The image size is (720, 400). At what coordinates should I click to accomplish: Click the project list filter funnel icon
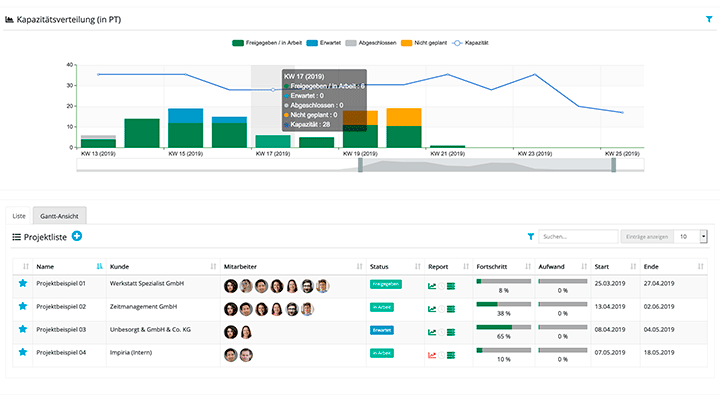coord(531,237)
